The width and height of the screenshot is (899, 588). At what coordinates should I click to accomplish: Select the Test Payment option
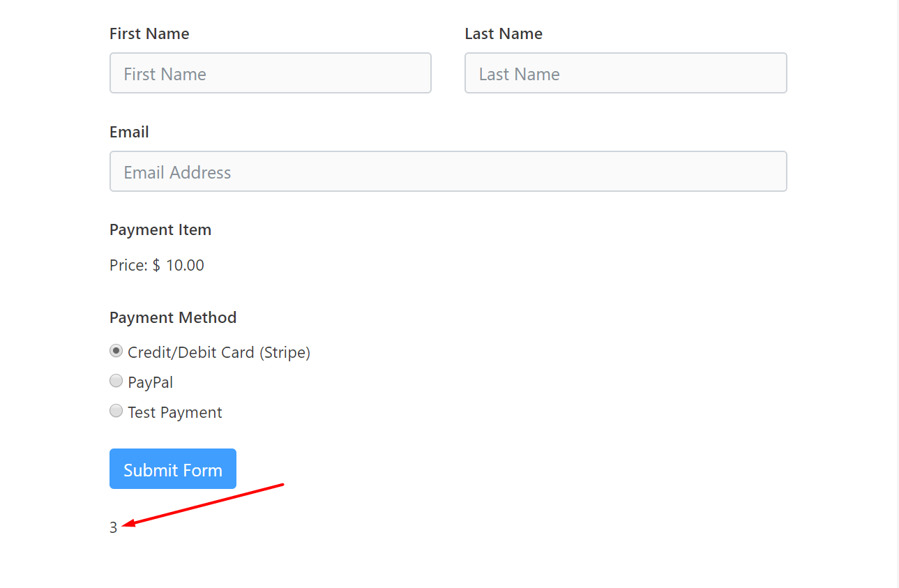point(116,411)
